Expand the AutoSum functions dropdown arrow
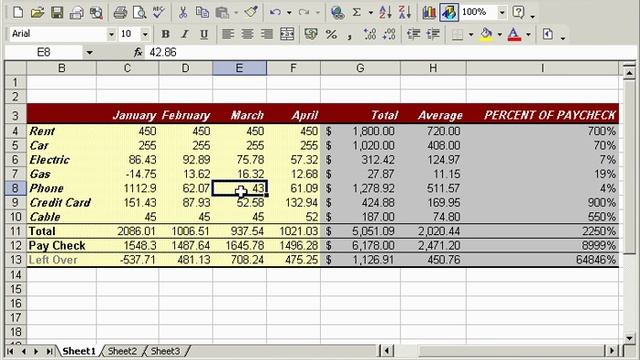The image size is (640, 360). point(371,13)
